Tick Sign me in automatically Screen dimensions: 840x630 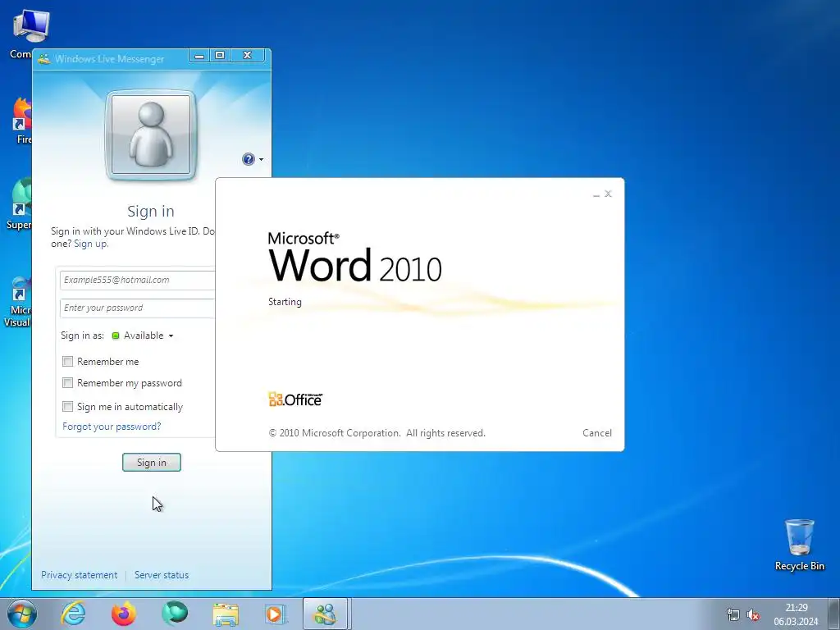coord(67,407)
